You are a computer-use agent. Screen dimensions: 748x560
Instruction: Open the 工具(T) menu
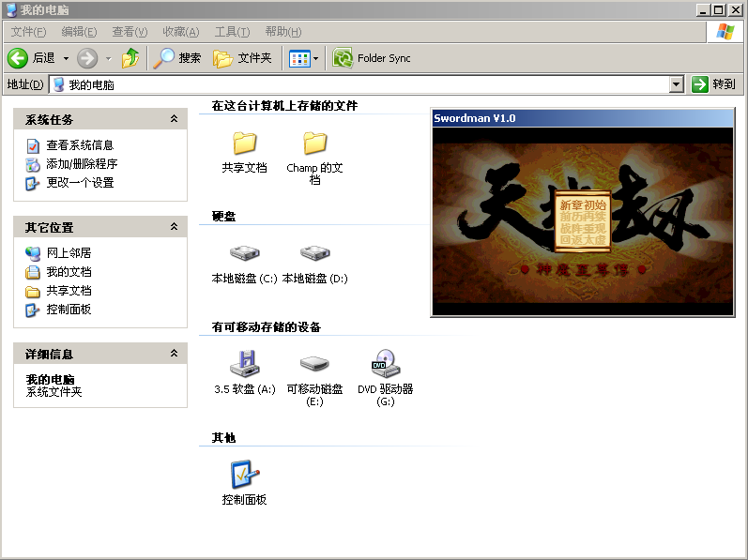click(x=232, y=32)
